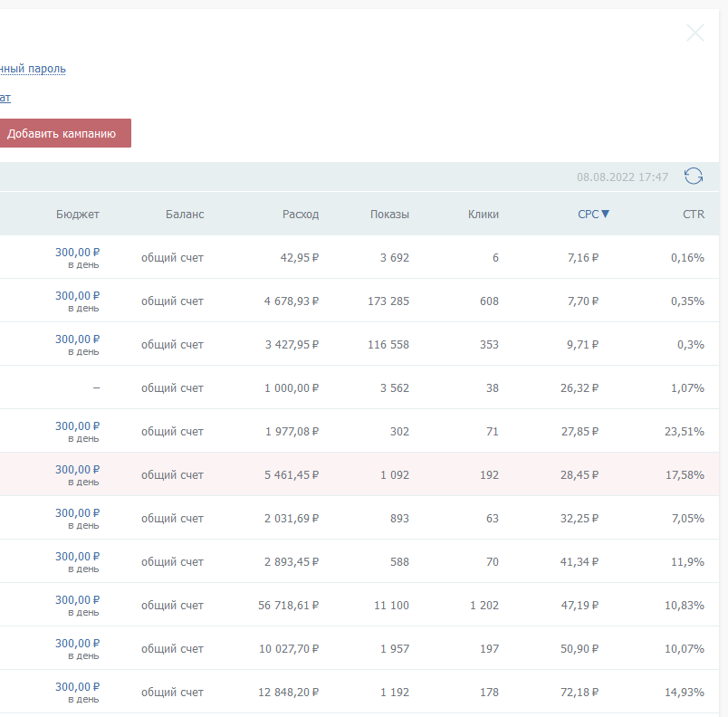This screenshot has height=717, width=728.
Task: Edit budget for campaign spending 4 678,93 ₽
Action: (x=77, y=296)
